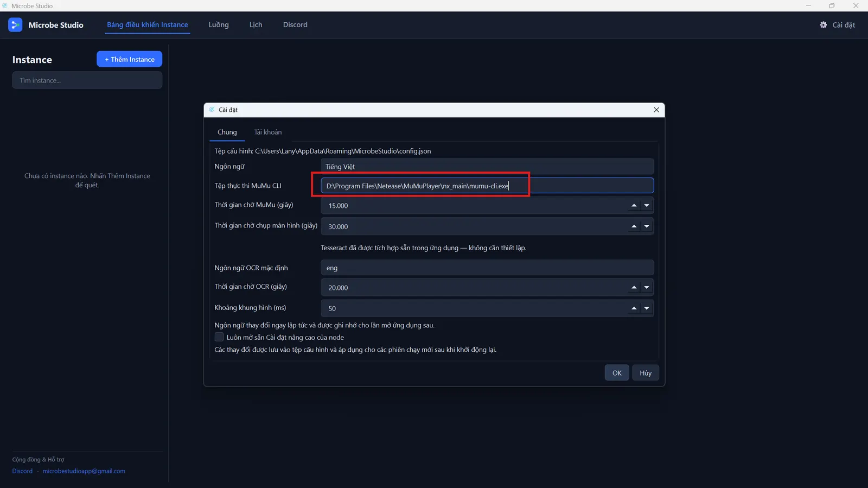
Task: Switch to the Tài khoản tab
Action: (x=268, y=132)
